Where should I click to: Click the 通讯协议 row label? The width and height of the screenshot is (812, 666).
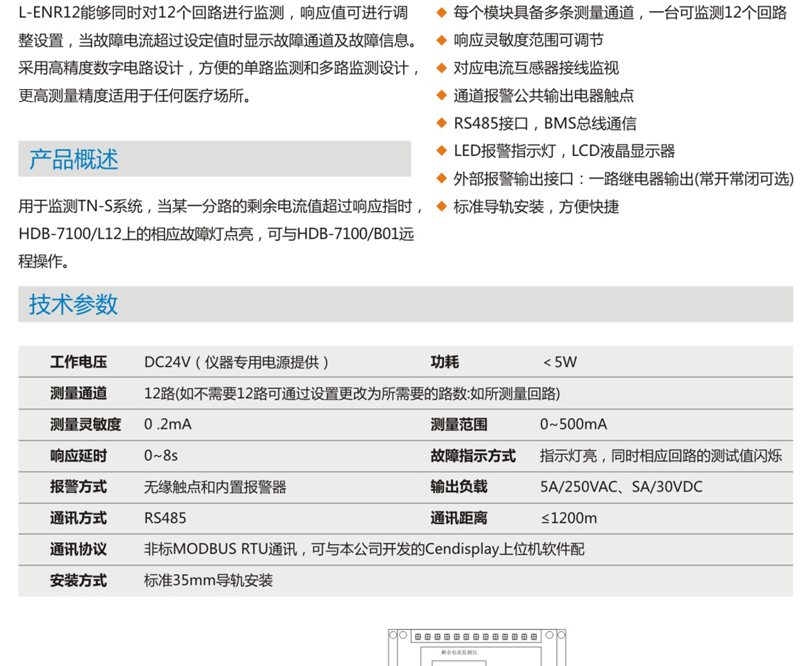[x=78, y=550]
